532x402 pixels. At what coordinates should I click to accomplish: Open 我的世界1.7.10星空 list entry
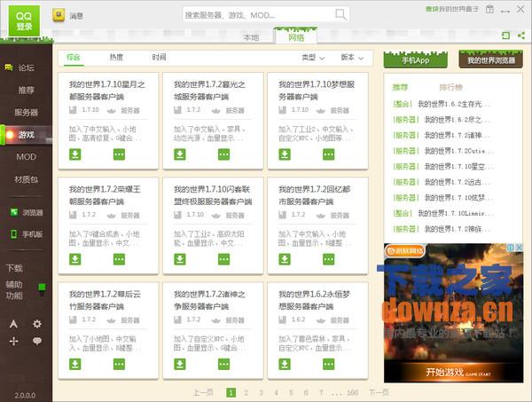442,166
